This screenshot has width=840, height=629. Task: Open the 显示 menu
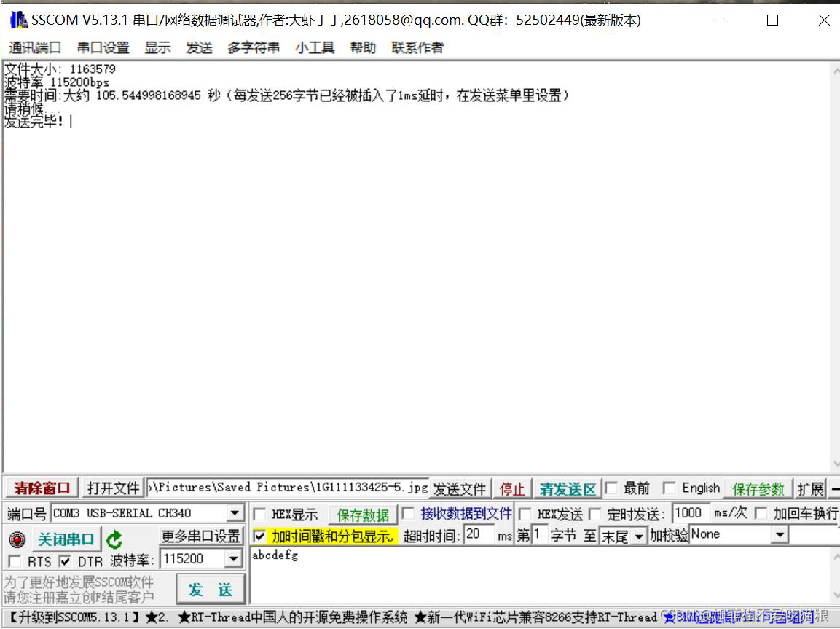coord(158,47)
